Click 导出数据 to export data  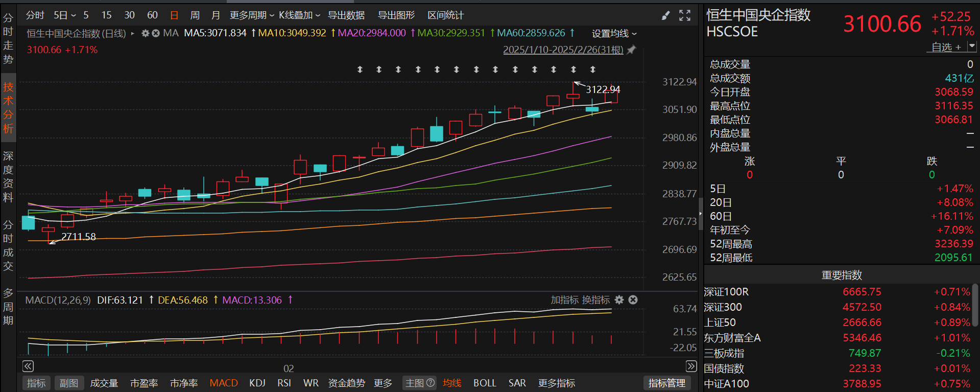(346, 15)
